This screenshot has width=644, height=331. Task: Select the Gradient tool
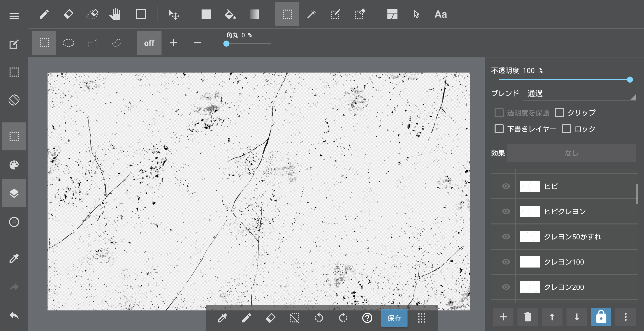tap(254, 14)
